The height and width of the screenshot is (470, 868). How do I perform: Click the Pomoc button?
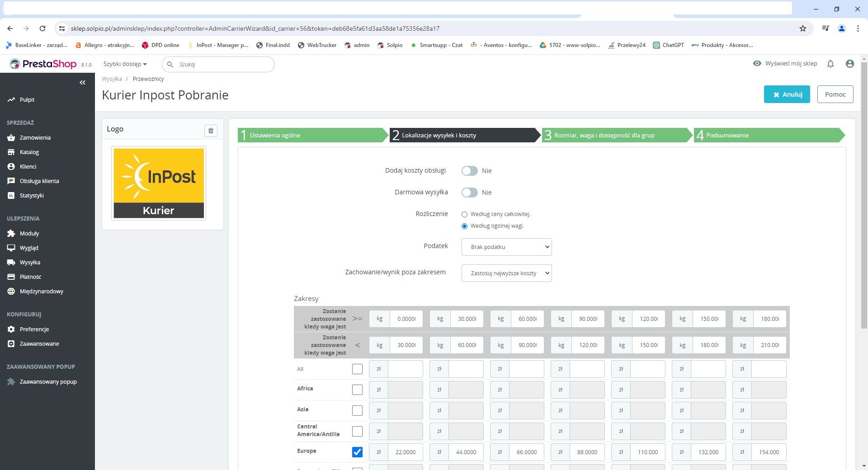(x=835, y=94)
